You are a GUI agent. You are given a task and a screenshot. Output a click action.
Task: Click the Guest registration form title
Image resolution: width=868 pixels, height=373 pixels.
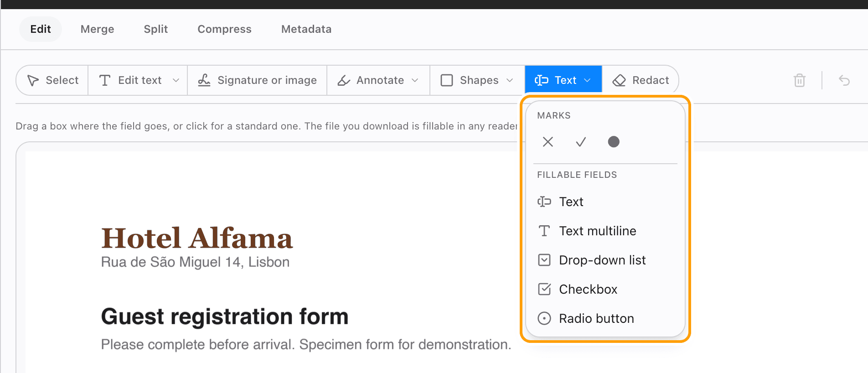pyautogui.click(x=225, y=316)
